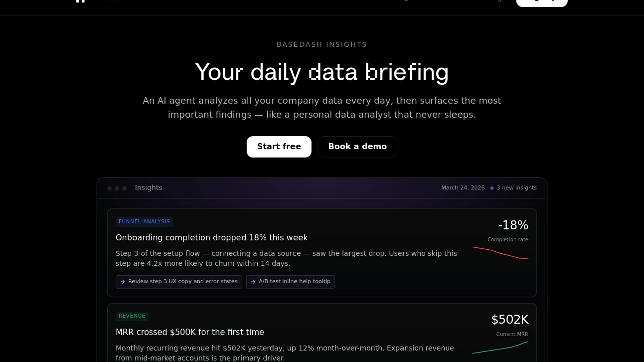644x362 pixels.
Task: Select Review step 3 UX copy suggestion
Action: [182, 282]
